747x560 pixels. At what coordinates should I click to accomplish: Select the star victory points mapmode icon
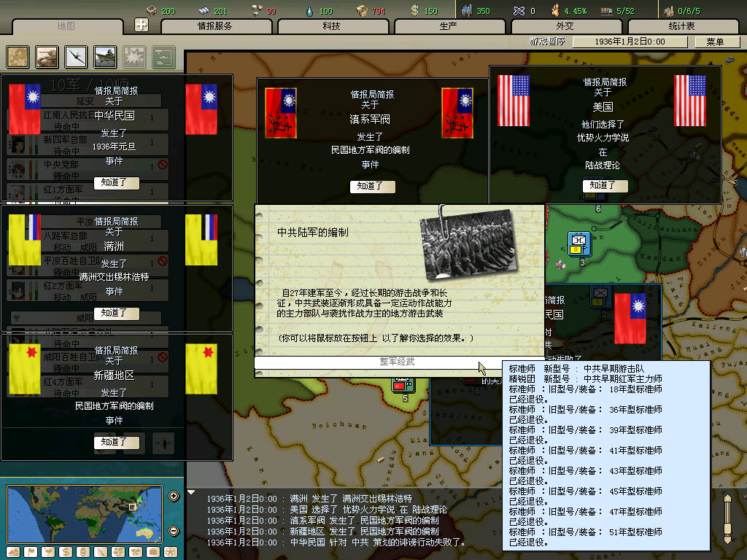coord(171,552)
